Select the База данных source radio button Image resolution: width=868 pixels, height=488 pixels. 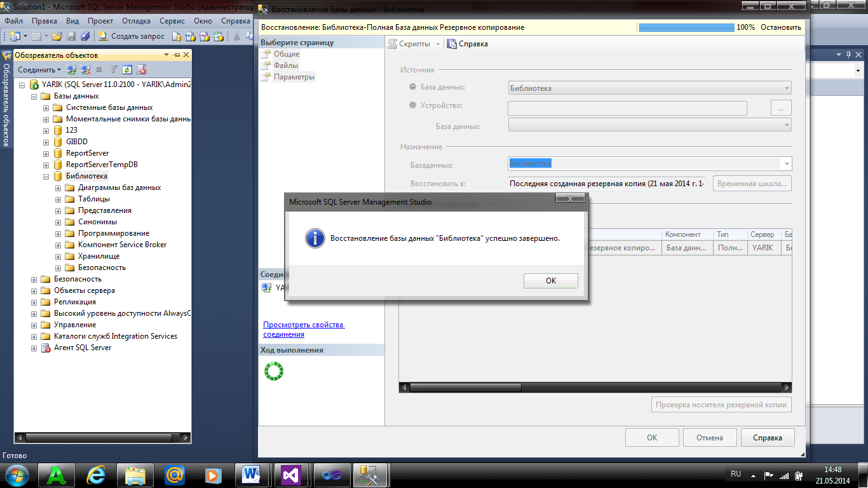point(413,87)
